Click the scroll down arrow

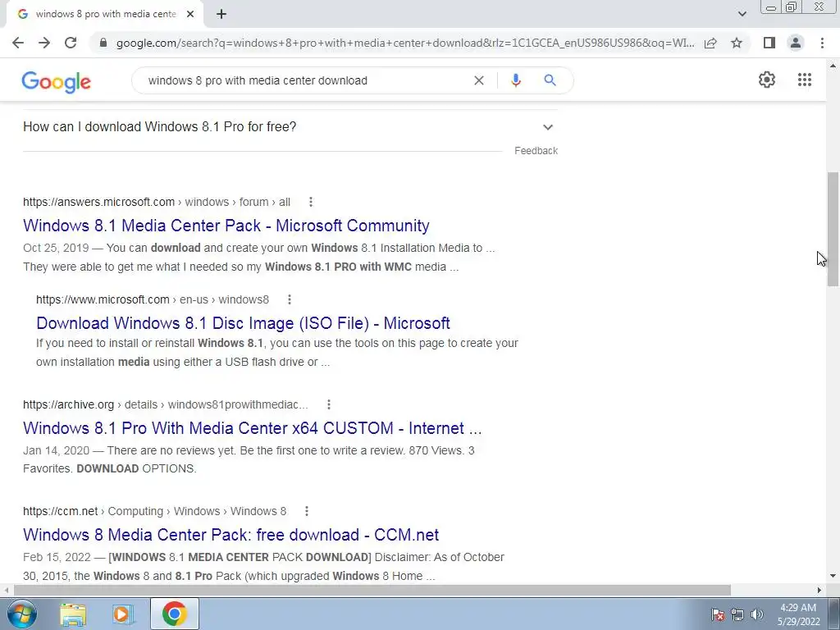tap(833, 576)
